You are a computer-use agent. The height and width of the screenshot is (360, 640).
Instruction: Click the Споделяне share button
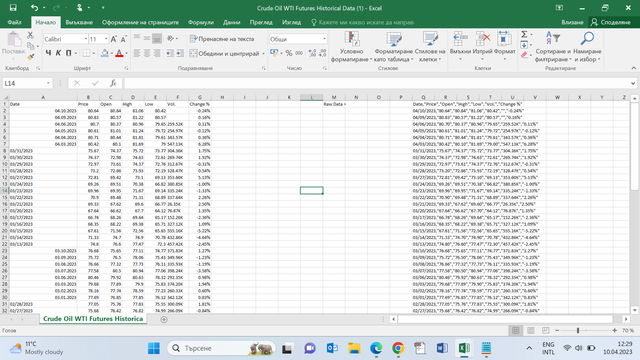(x=611, y=22)
